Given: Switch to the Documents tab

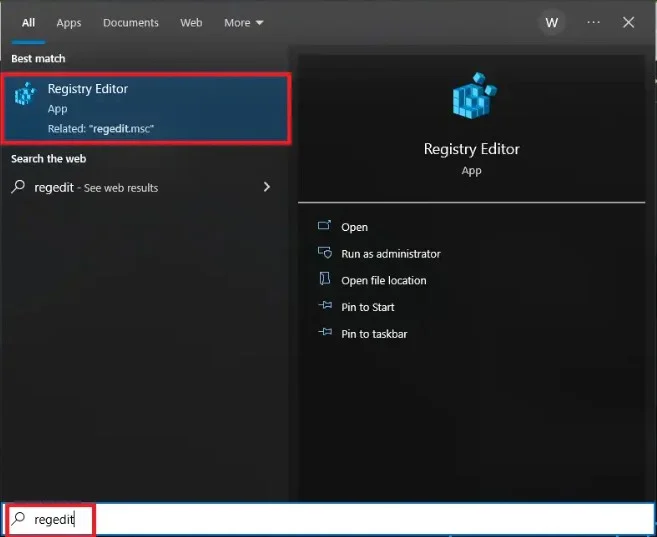Looking at the screenshot, I should [130, 22].
